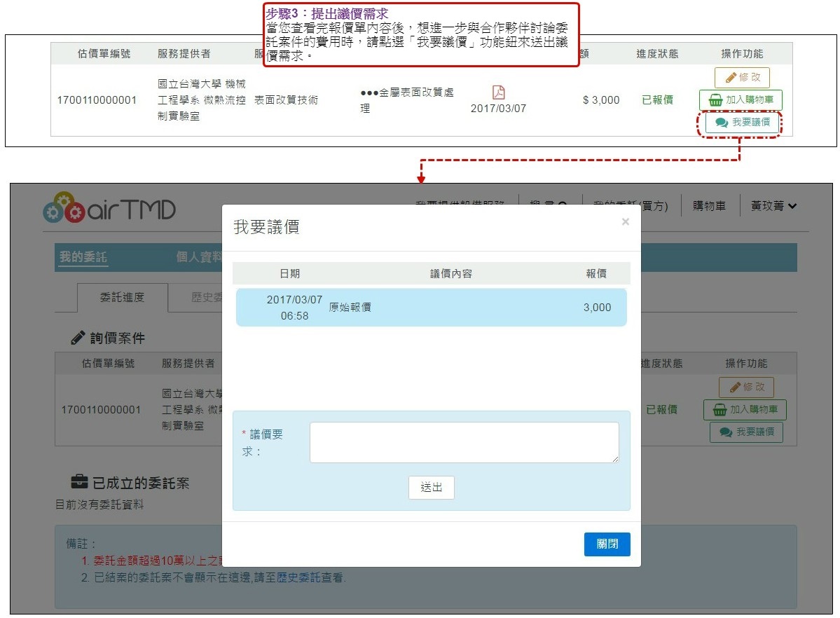840x618 pixels.
Task: Open the 歷史委託 link in the notes
Action: (298, 578)
